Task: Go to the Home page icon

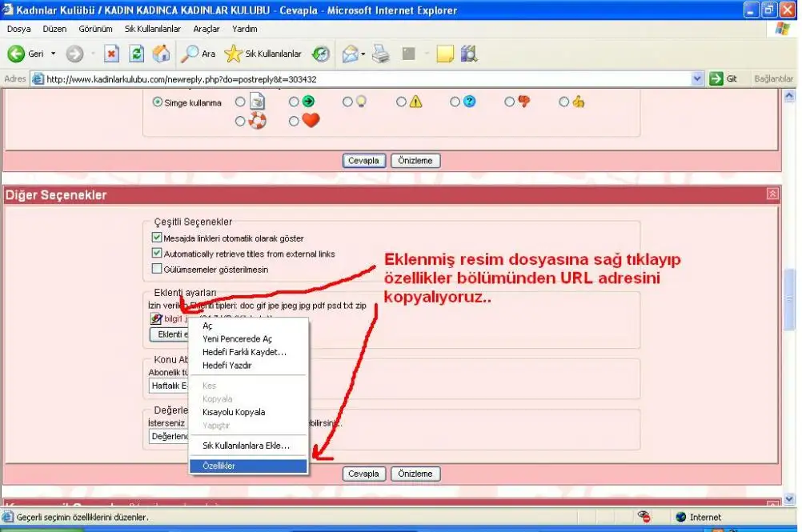Action: point(161,54)
